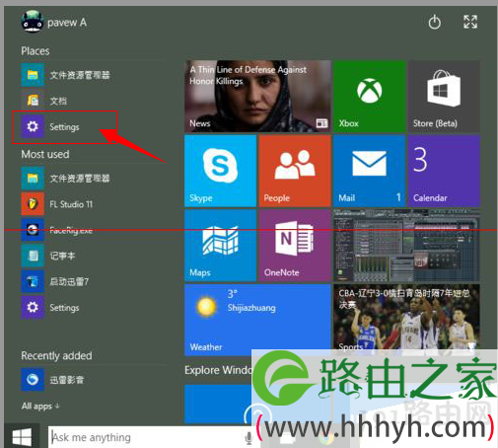The image size is (498, 448).
Task: Launch 启动迅雷7 app
Action: pos(55,281)
